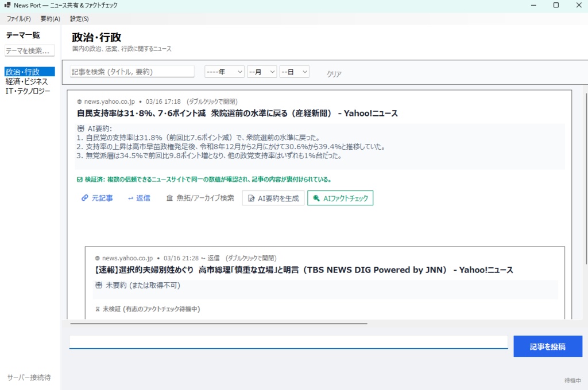The width and height of the screenshot is (588, 390).
Task: Open 魚拓/アーカイブ検索 via its archive icon
Action: tap(171, 198)
